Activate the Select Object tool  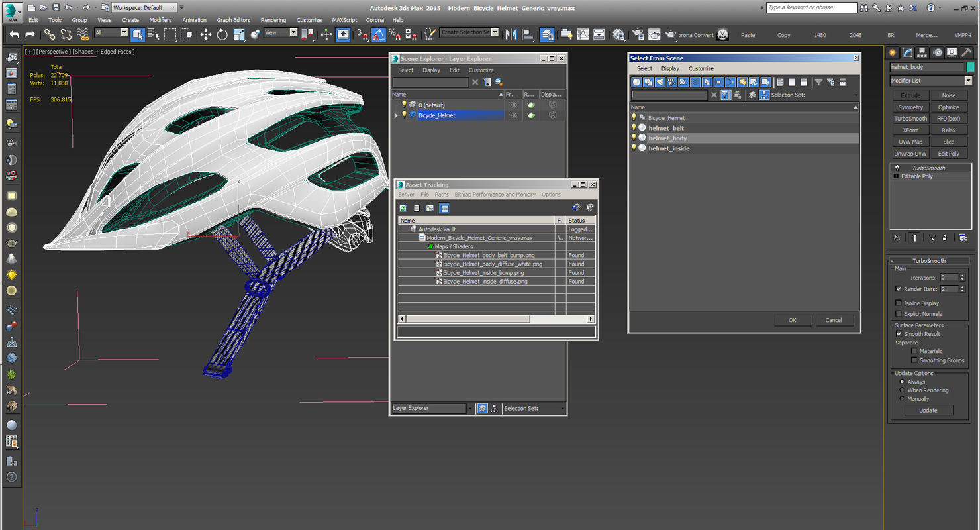coord(138,34)
